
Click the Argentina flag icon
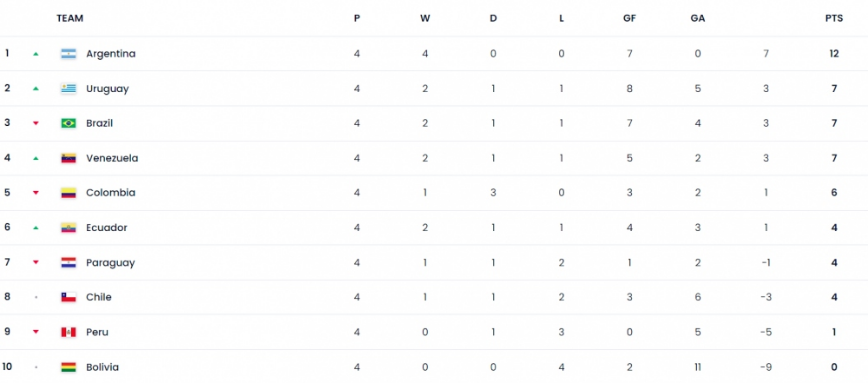pyautogui.click(x=69, y=54)
